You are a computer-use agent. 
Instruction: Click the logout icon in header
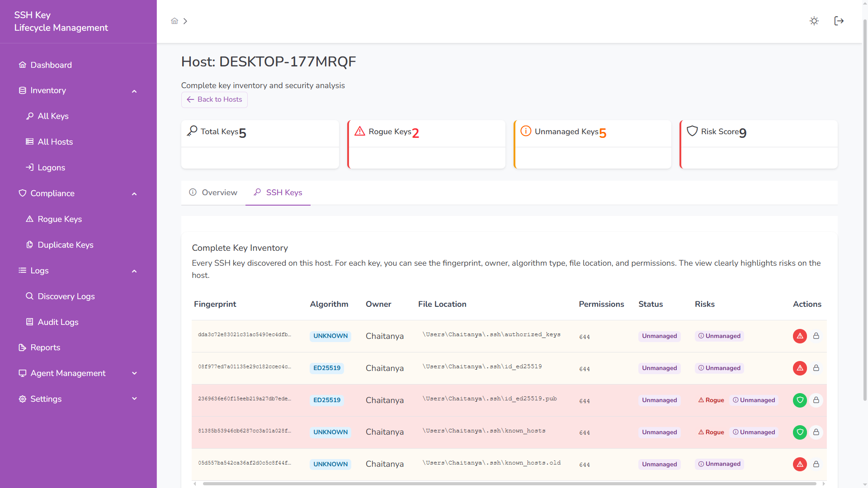(x=839, y=21)
